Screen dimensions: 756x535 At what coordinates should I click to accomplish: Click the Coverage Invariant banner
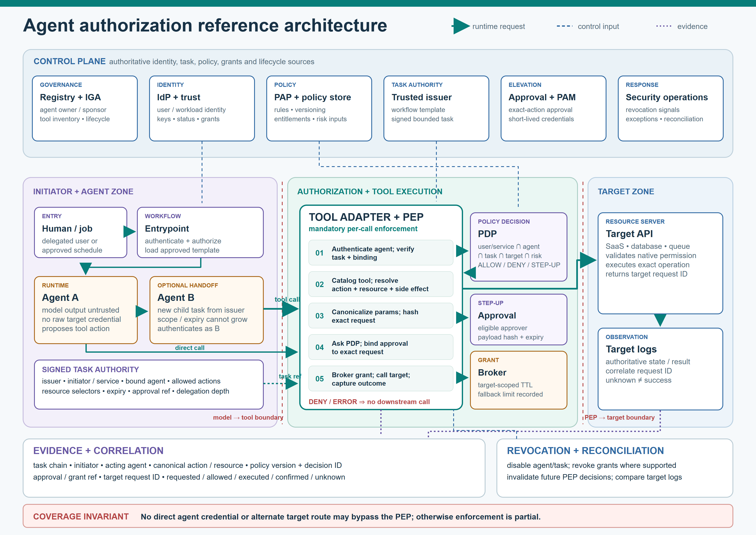pos(378,516)
